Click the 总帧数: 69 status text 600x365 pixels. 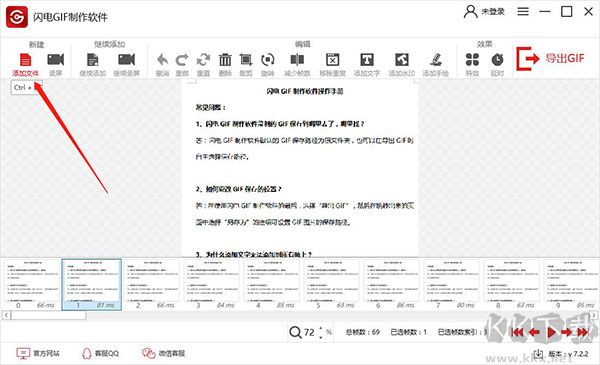362,332
